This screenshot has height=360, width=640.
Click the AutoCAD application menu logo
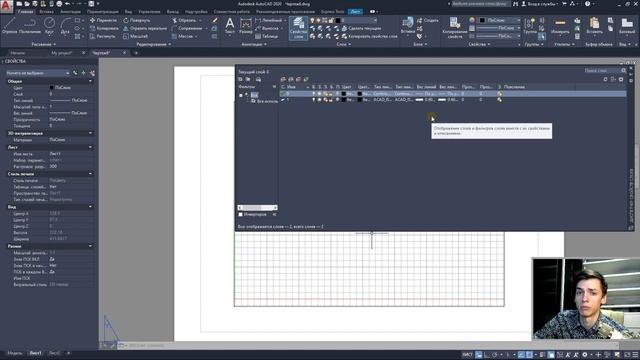click(6, 6)
